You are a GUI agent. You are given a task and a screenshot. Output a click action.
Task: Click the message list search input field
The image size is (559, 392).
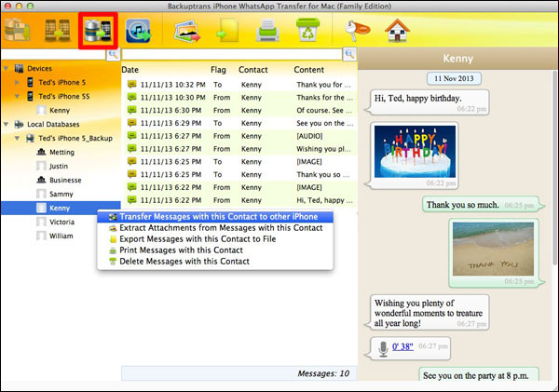tap(232, 54)
